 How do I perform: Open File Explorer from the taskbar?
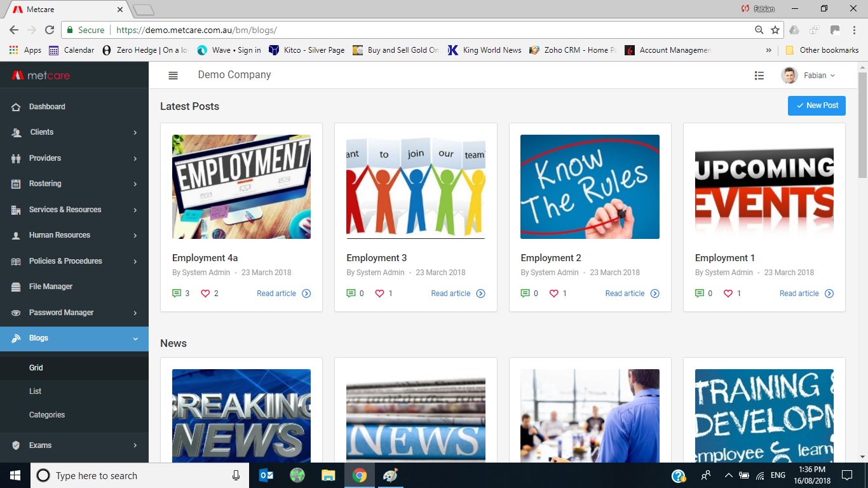[328, 475]
